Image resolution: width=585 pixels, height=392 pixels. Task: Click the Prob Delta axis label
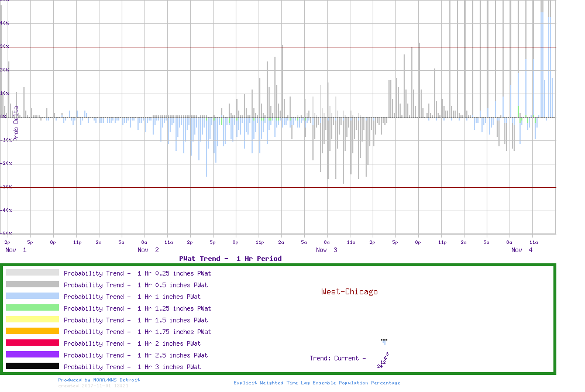pos(16,122)
